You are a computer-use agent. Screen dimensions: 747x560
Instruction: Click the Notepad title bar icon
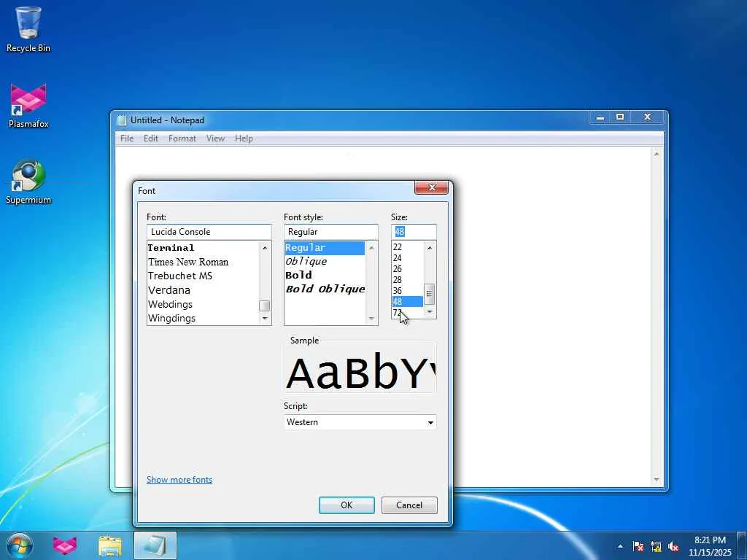(122, 120)
